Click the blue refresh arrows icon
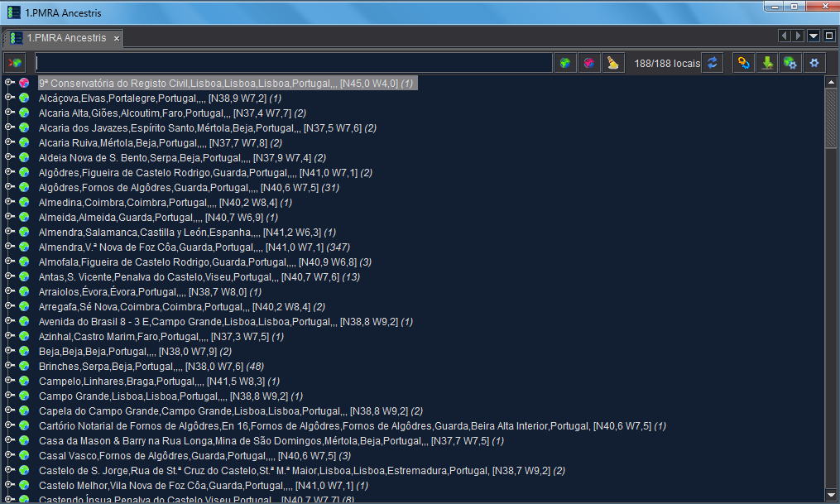Image resolution: width=840 pixels, height=504 pixels. pyautogui.click(x=713, y=63)
